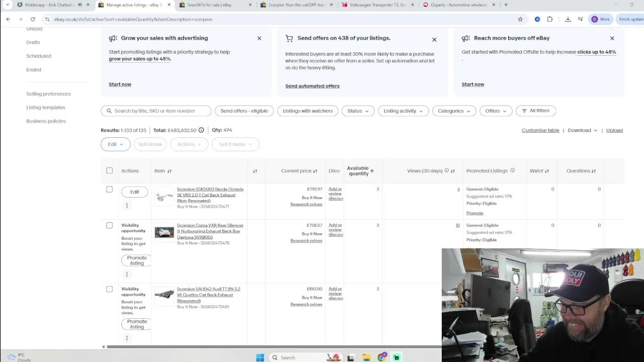The image size is (644, 362).
Task: Click the Upload link
Action: click(614, 130)
